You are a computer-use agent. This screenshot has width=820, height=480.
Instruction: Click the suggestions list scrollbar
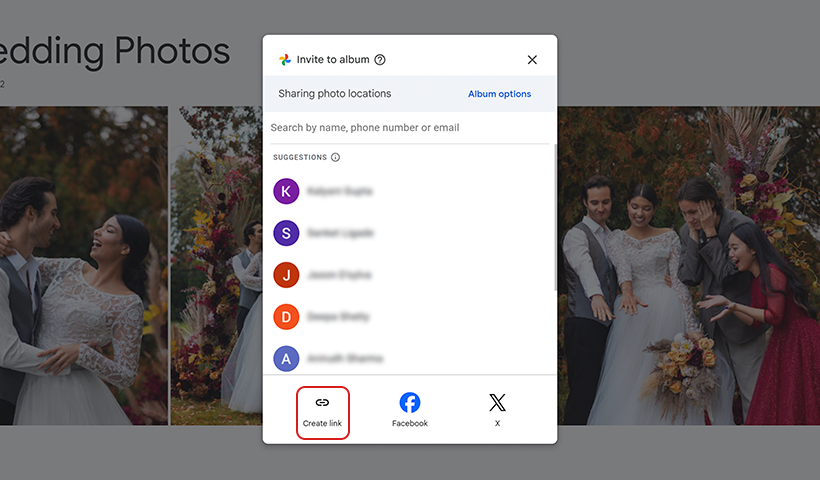point(555,217)
